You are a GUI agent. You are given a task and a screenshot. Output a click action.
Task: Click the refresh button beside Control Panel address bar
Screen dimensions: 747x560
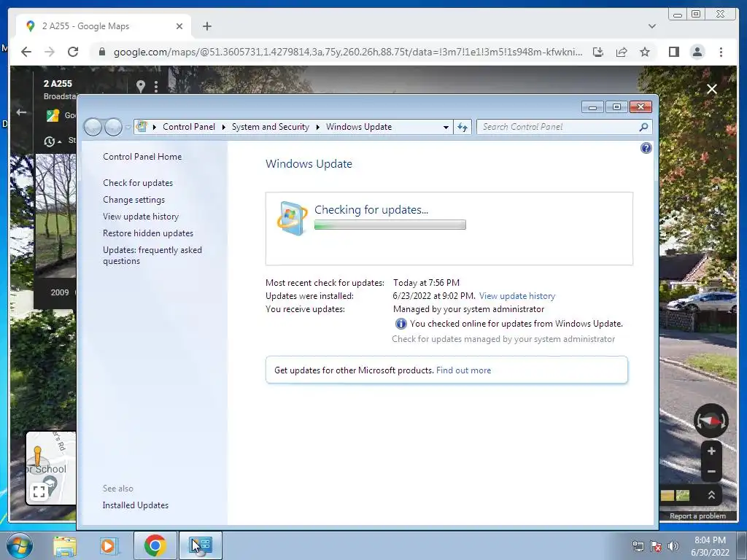[462, 127]
